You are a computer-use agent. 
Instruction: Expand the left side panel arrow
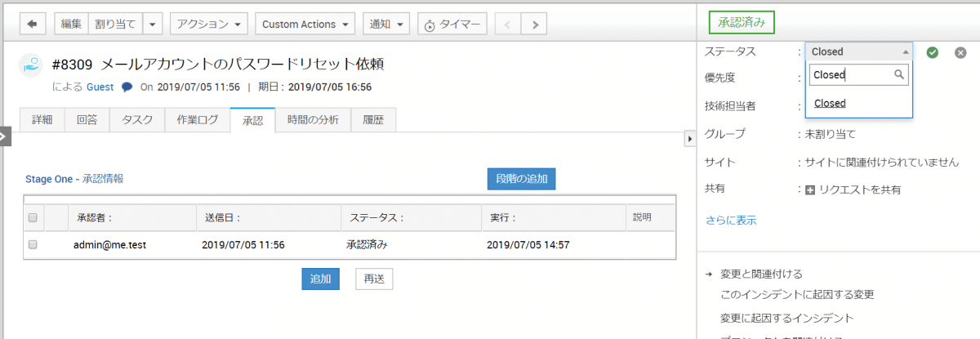(5, 136)
